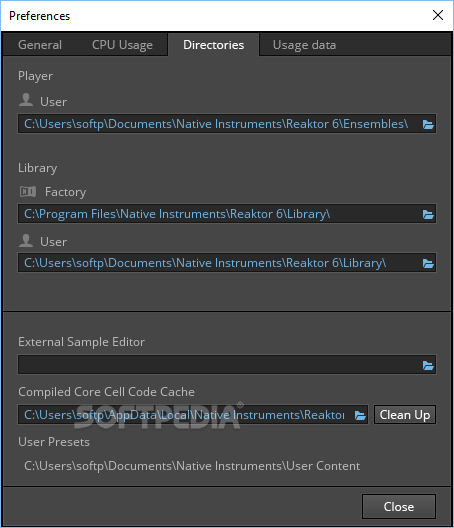
Task: Click the Factory library NI icon
Action: [x=28, y=192]
